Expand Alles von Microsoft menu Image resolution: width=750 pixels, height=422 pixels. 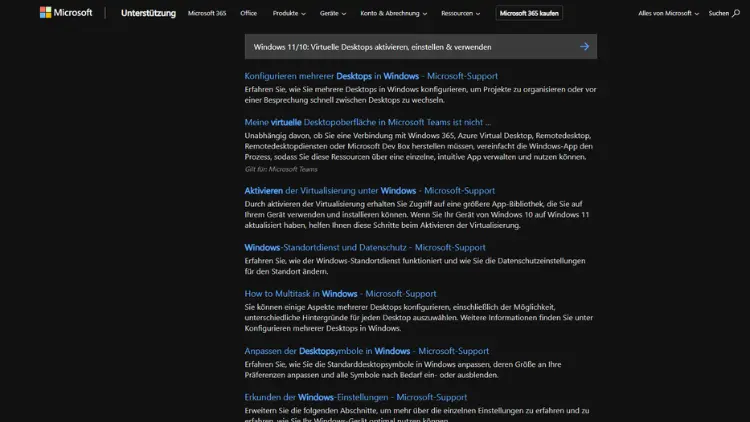[x=668, y=13]
